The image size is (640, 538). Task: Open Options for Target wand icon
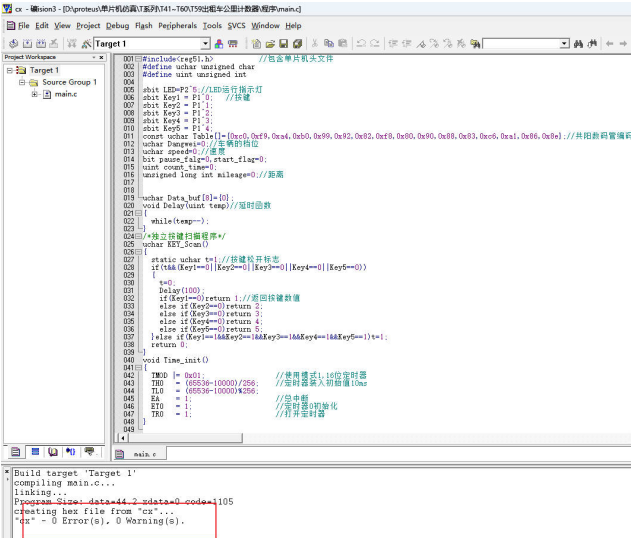[x=86, y=44]
